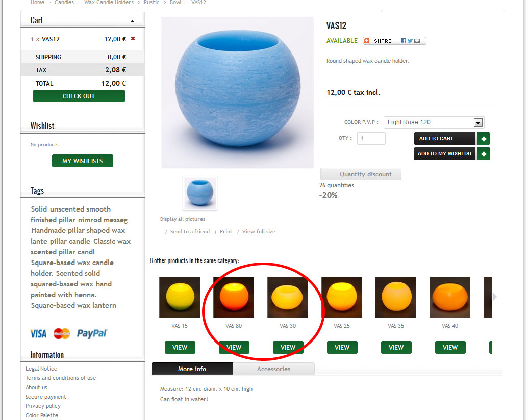Open the Color Palette link
Viewport: 529px width, 420px height.
42,415
